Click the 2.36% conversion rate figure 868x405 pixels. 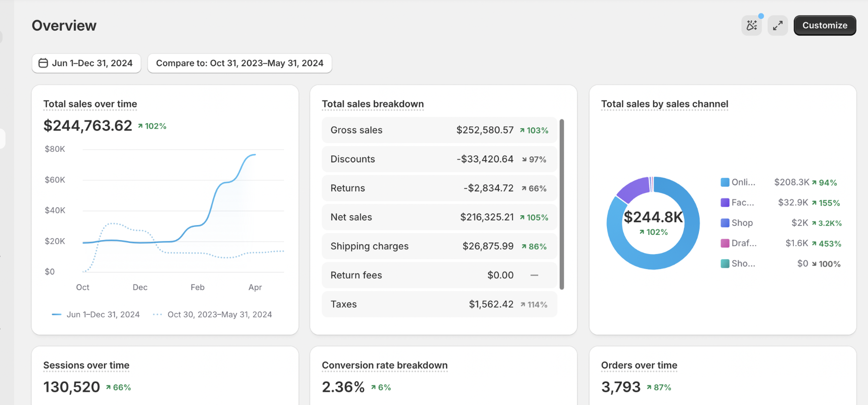(343, 387)
